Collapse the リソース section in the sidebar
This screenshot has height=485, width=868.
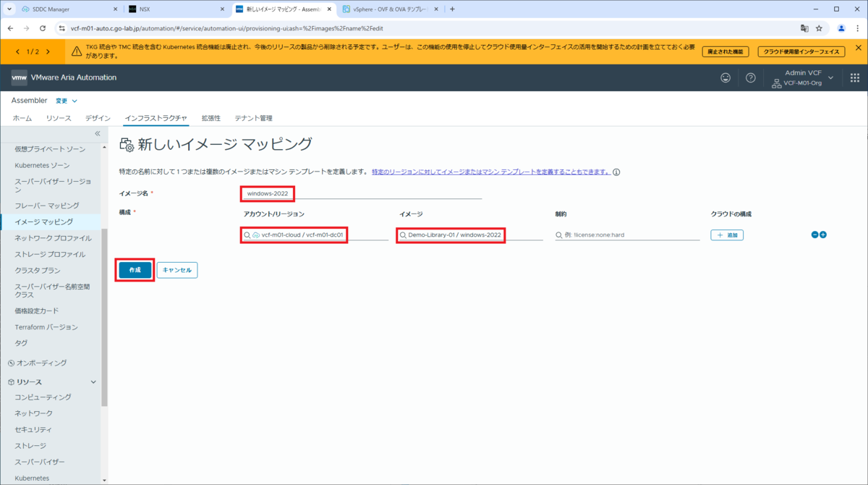click(x=93, y=381)
